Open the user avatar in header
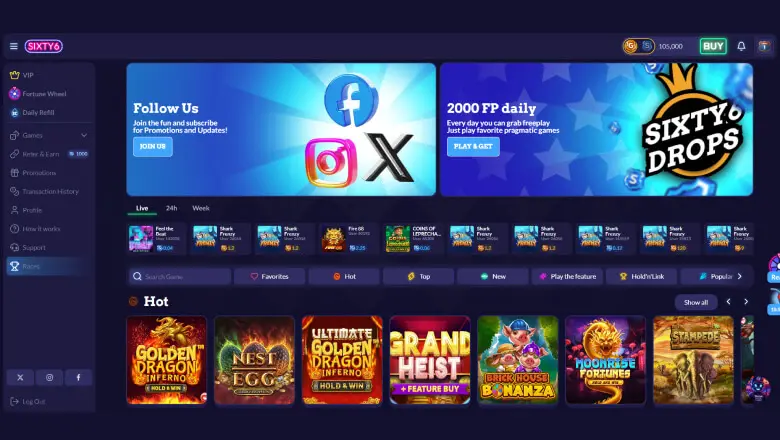This screenshot has height=440, width=780. tap(764, 46)
